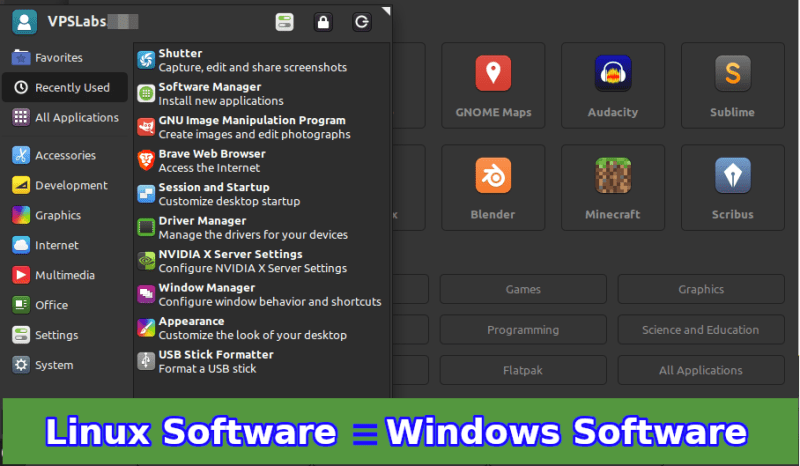Select Minecraft app tile
The height and width of the screenshot is (466, 800).
613,187
